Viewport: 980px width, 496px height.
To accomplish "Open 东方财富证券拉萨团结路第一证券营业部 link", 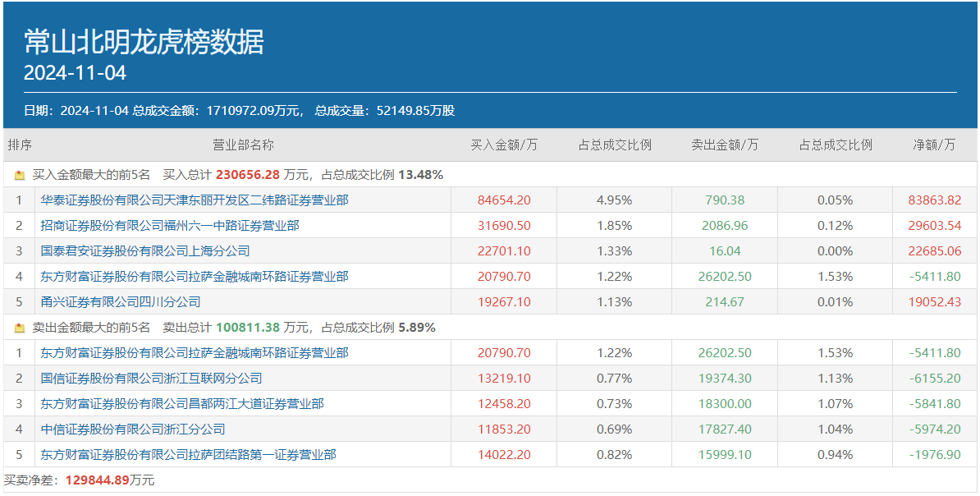I will point(189,455).
